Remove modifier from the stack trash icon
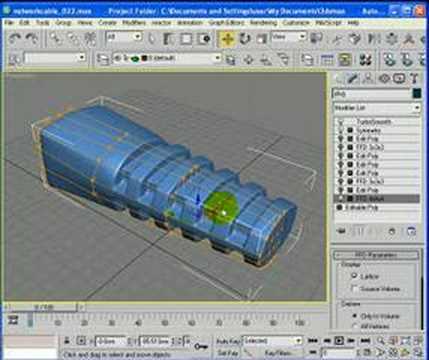 tap(392, 231)
